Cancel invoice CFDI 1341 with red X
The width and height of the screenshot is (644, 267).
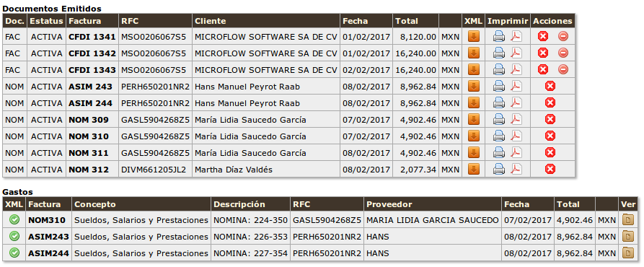(x=543, y=37)
